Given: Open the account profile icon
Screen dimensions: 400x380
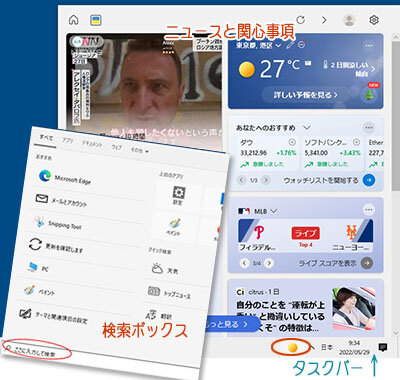Looking at the screenshot, I should coord(349,20).
